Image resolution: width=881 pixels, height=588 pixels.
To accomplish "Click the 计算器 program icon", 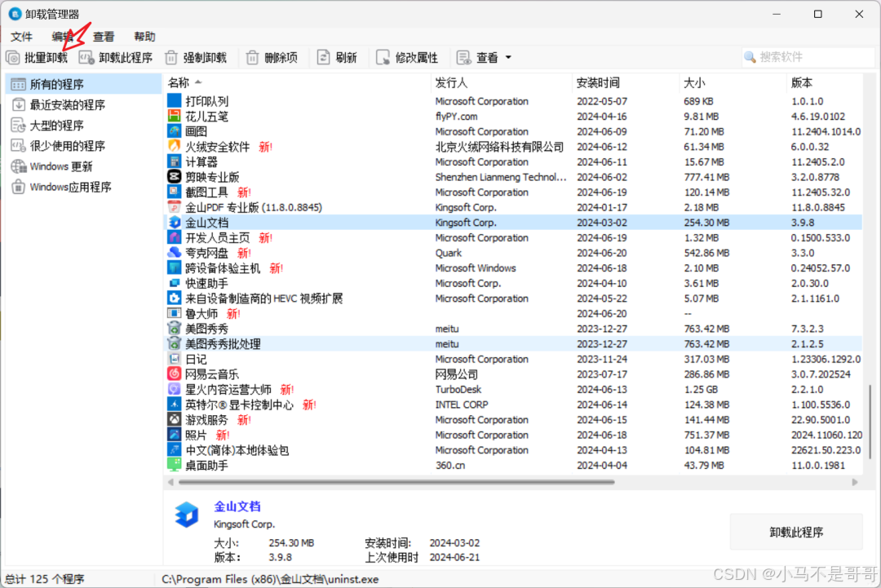I will click(175, 161).
